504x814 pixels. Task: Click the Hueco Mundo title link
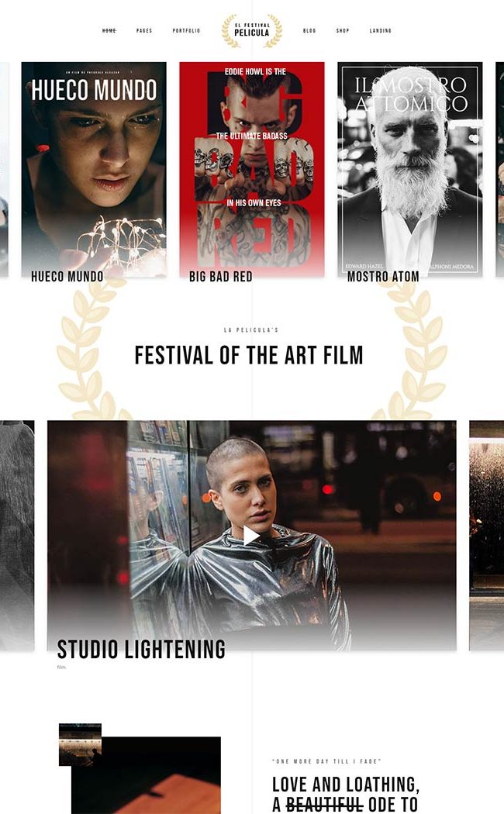point(67,277)
